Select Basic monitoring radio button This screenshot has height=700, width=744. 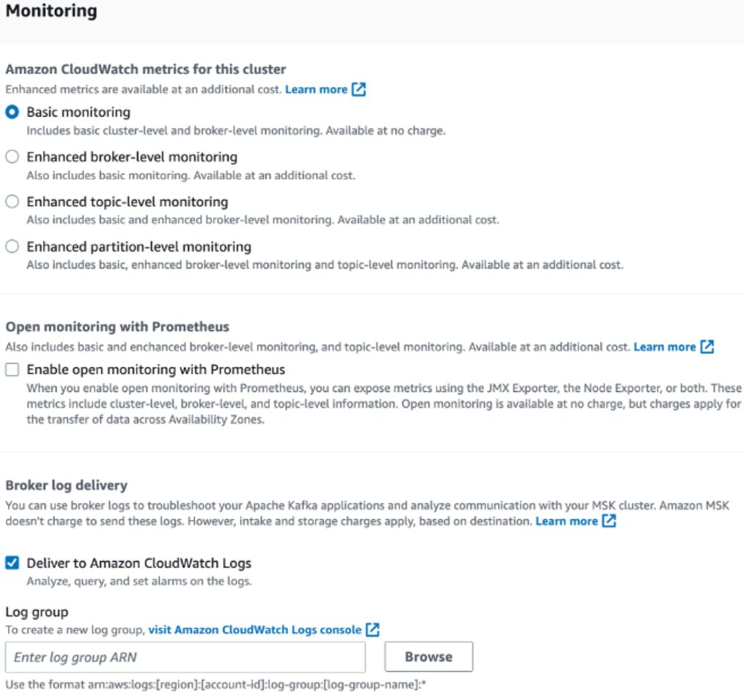coord(12,112)
